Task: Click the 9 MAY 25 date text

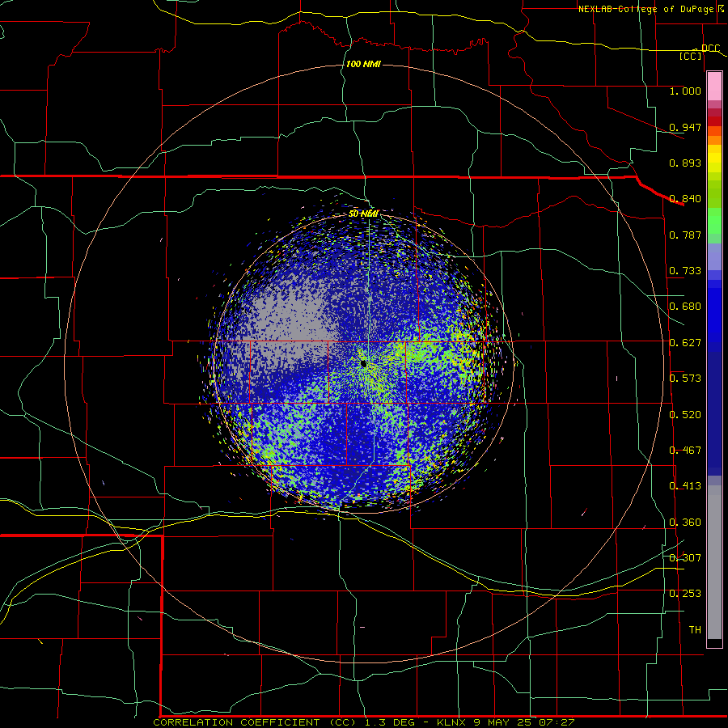Action: [503, 722]
